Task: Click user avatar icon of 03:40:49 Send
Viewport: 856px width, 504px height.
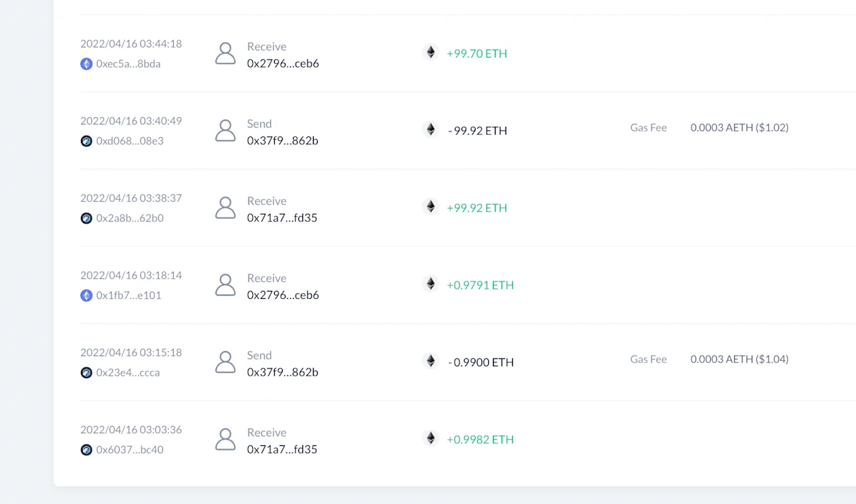Action: tap(225, 130)
